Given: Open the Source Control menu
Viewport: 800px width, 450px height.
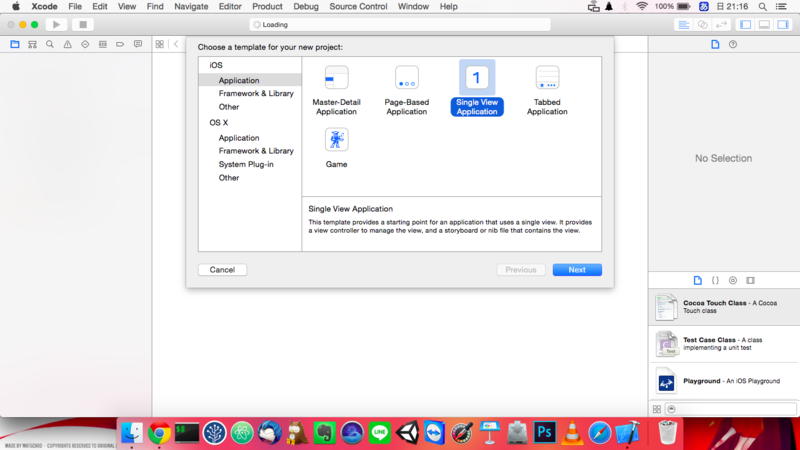Looking at the screenshot, I should 358,7.
